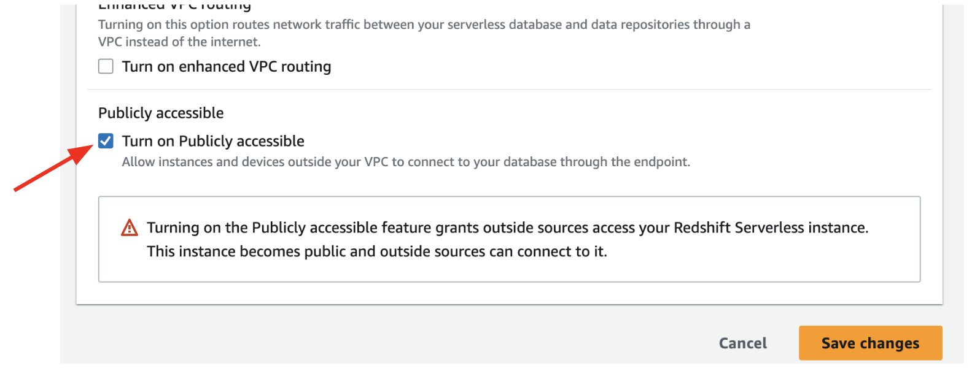The image size is (980, 368).
Task: Click the red warning triangle icon
Action: [x=130, y=228]
